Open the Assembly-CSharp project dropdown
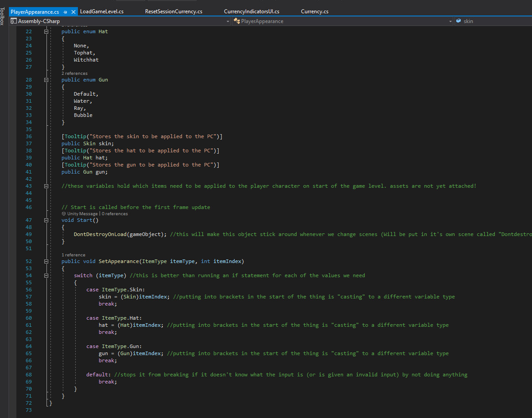This screenshot has height=418, width=532. (x=120, y=21)
